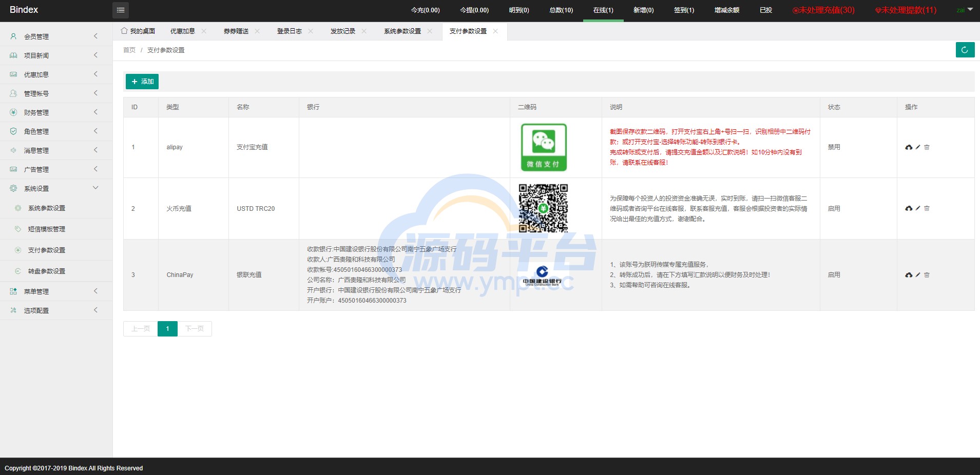The image size is (980, 475).
Task: Click page 1 pagination button
Action: click(167, 329)
